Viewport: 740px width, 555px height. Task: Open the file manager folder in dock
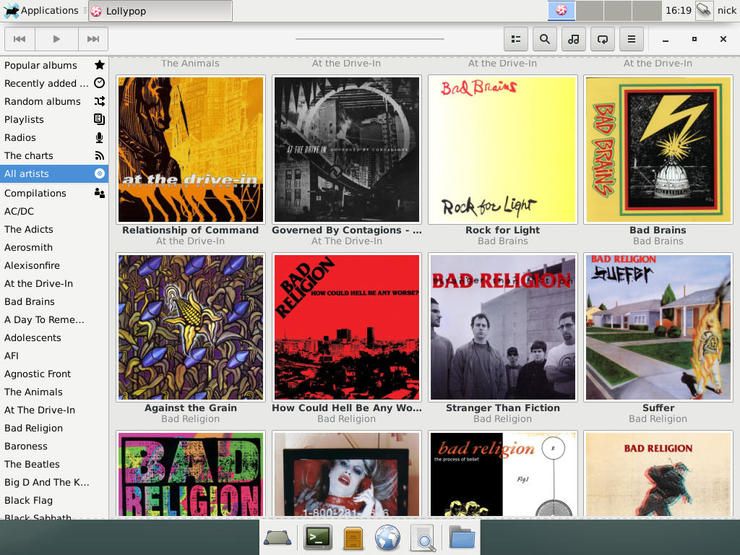[x=462, y=538]
